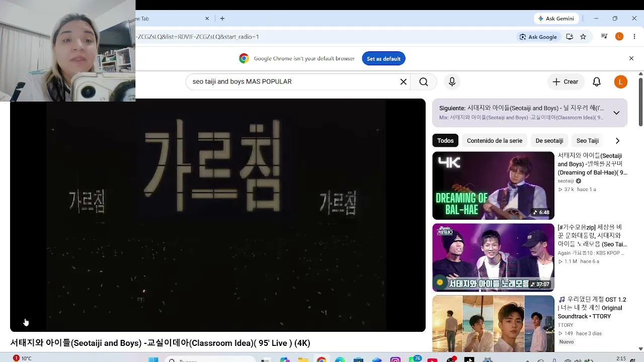Click the install app icon in address bar

click(570, 37)
